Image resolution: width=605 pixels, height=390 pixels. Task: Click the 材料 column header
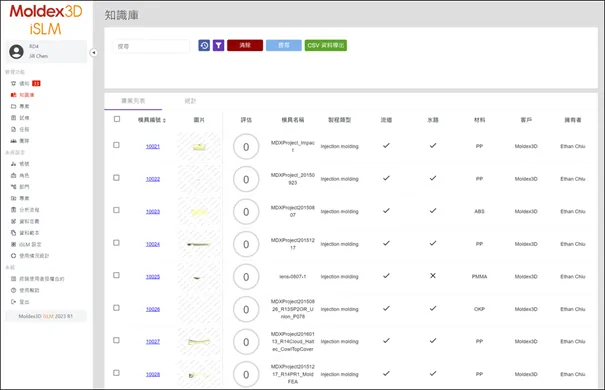click(479, 120)
